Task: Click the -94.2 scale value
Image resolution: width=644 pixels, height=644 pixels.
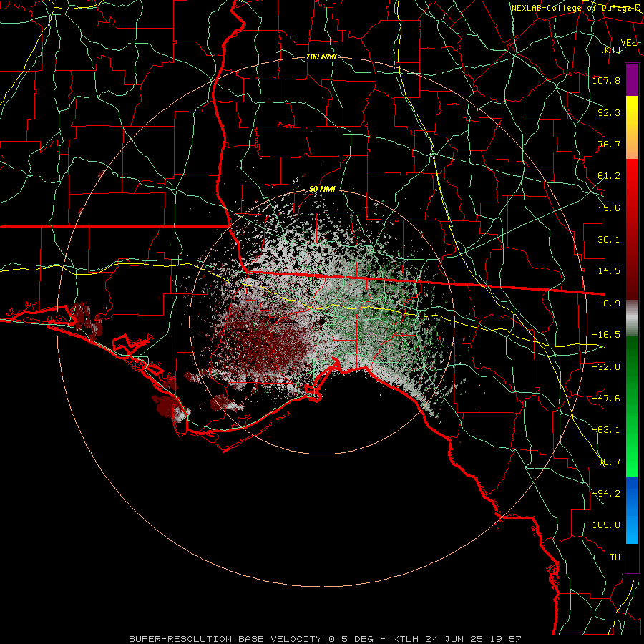Action: click(x=606, y=493)
